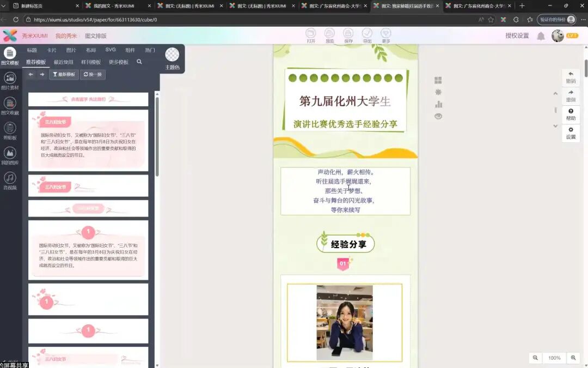Click the flower-shaped icon beside canvas
The width and height of the screenshot is (588, 368).
click(x=438, y=92)
